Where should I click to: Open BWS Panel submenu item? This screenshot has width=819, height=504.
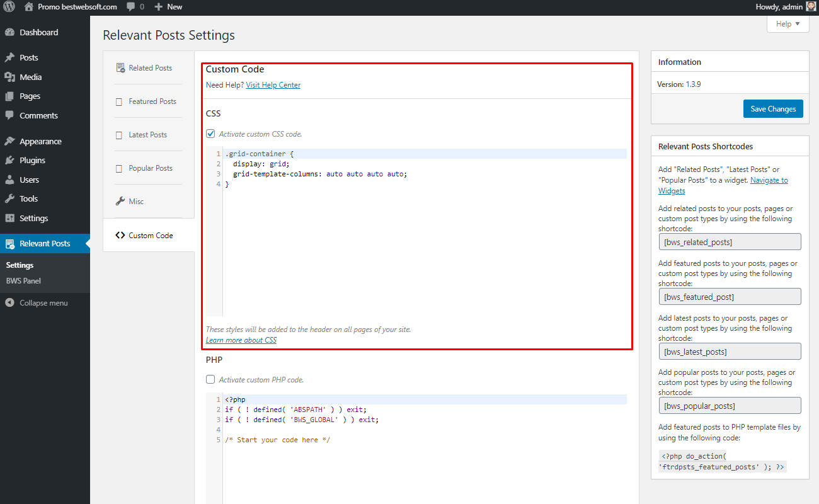point(23,281)
